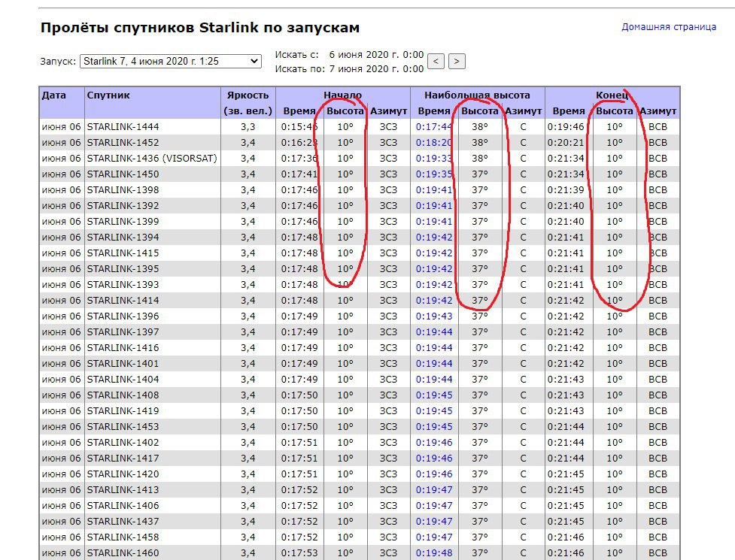Go to next search period with > button
Image resolution: width=735 pixels, height=560 pixels.
[457, 62]
